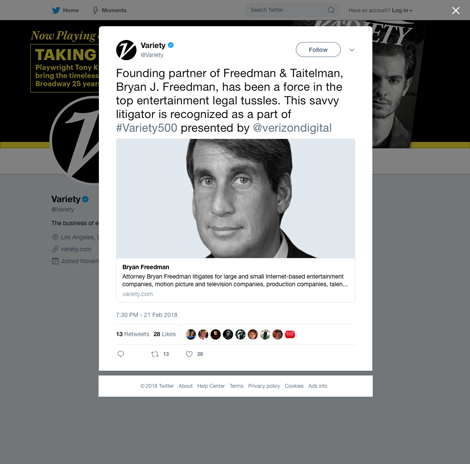Viewport: 470px width, 464px height.
Task: Open the #Variety500 hashtag link
Action: tap(147, 128)
